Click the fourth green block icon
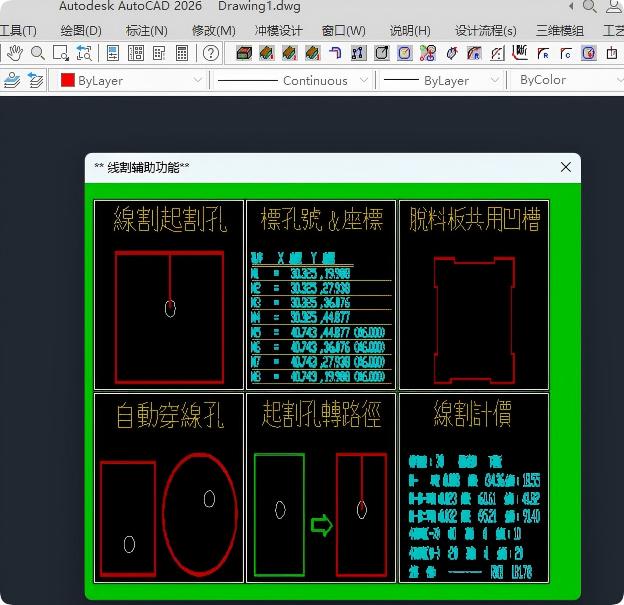 point(313,53)
